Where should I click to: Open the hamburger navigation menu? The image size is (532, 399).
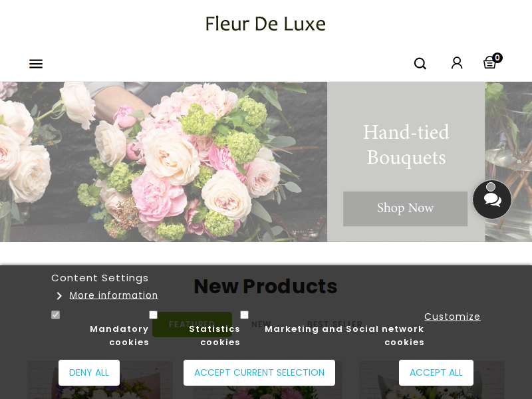click(36, 64)
